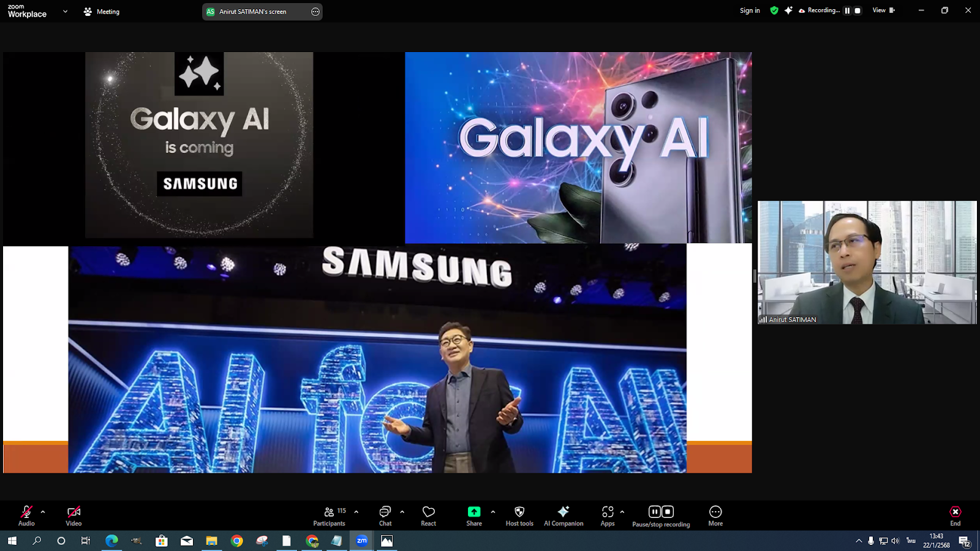Image resolution: width=980 pixels, height=551 pixels.
Task: Select Anirut SATIMAN's video thumbnail
Action: click(867, 263)
